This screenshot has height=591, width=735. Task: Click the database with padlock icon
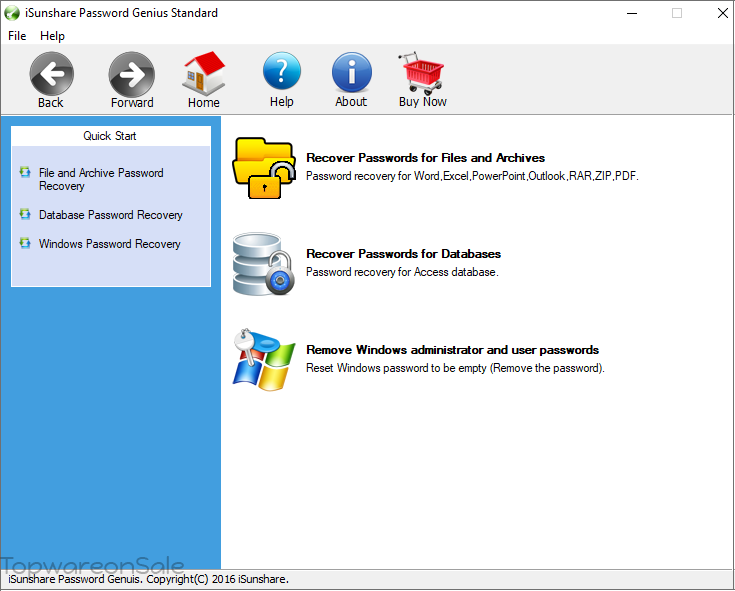(264, 264)
